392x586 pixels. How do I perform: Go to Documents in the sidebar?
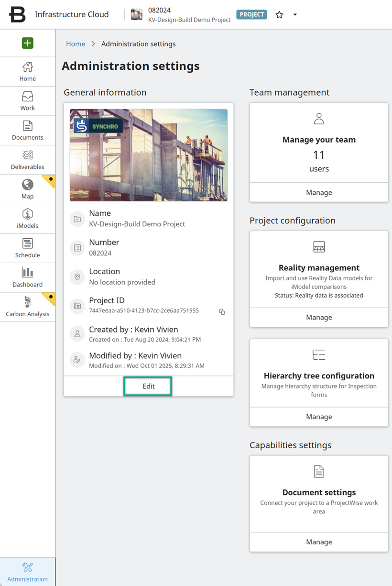tap(28, 131)
